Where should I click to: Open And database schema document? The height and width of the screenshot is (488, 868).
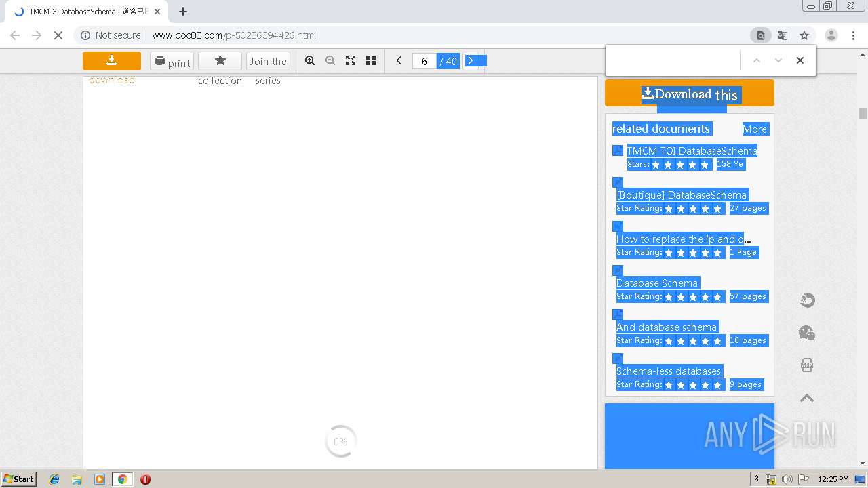click(x=667, y=327)
